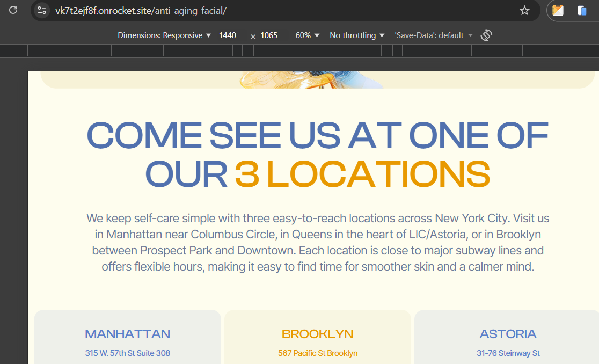This screenshot has width=599, height=364.
Task: Expand the 60% zoom dropdown
Action: (307, 35)
